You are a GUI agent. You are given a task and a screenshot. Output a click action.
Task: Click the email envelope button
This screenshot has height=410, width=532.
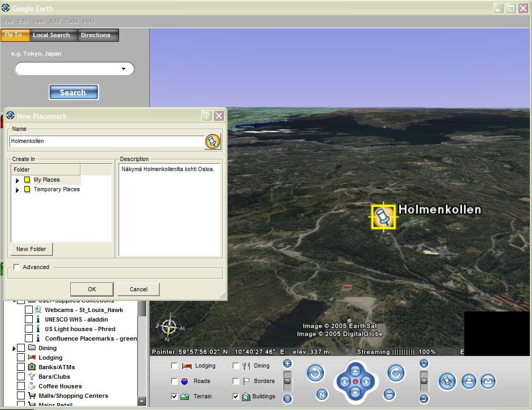pos(488,381)
